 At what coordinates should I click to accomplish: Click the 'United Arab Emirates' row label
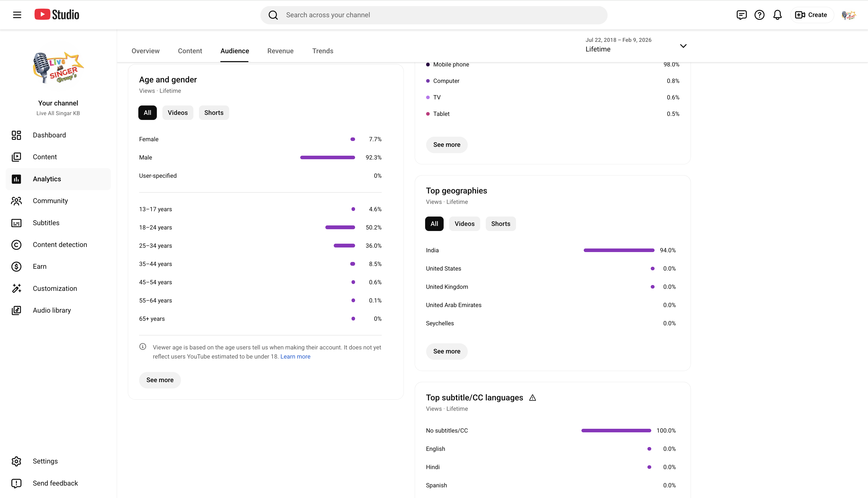(x=454, y=305)
